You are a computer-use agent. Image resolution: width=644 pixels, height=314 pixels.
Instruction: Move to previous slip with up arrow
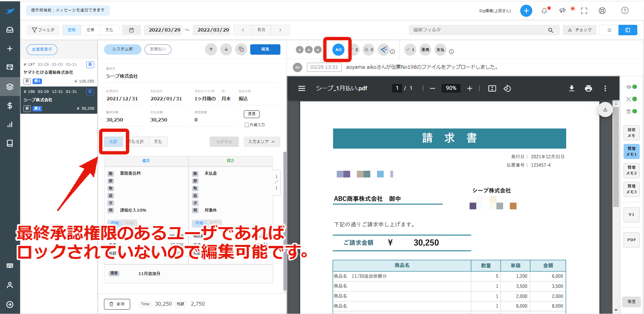point(211,49)
